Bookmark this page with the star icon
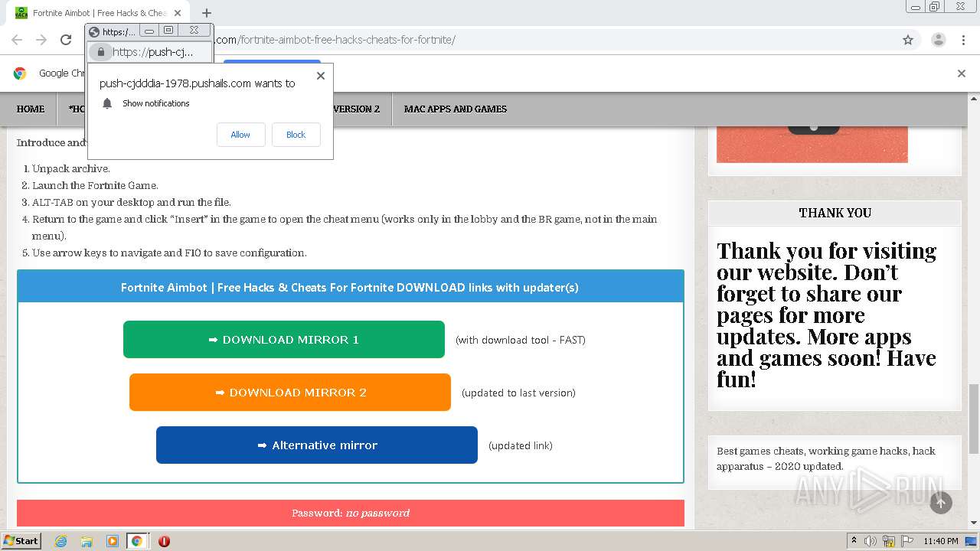This screenshot has height=551, width=980. [908, 40]
